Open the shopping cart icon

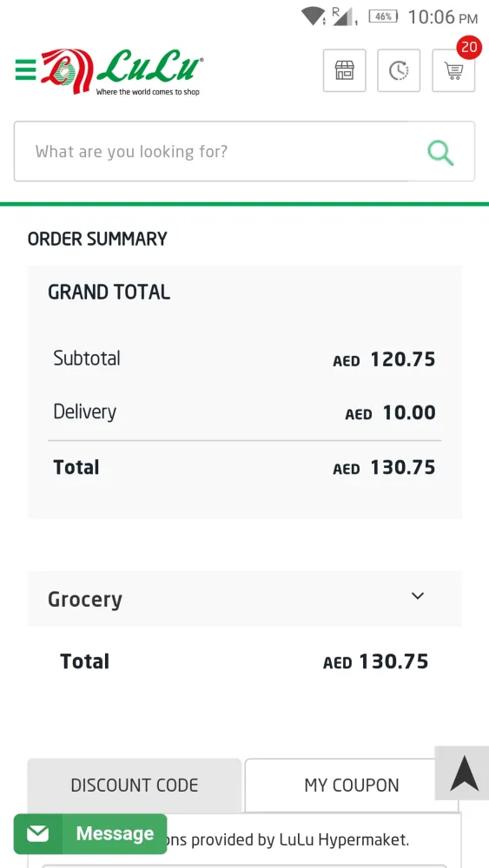pos(453,70)
